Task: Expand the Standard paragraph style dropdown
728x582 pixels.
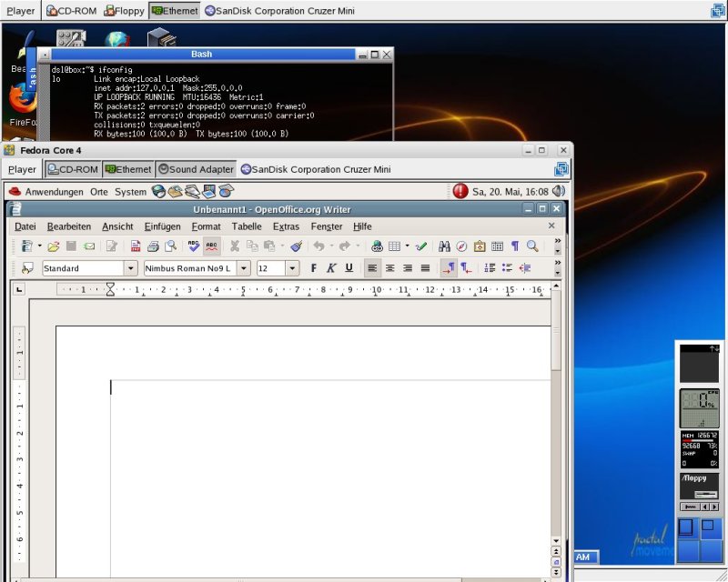Action: (130, 268)
